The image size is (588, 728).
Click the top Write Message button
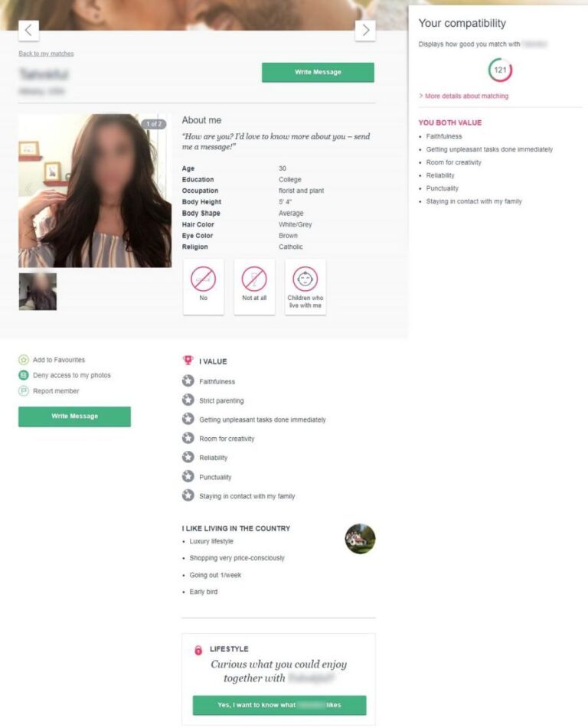point(318,73)
